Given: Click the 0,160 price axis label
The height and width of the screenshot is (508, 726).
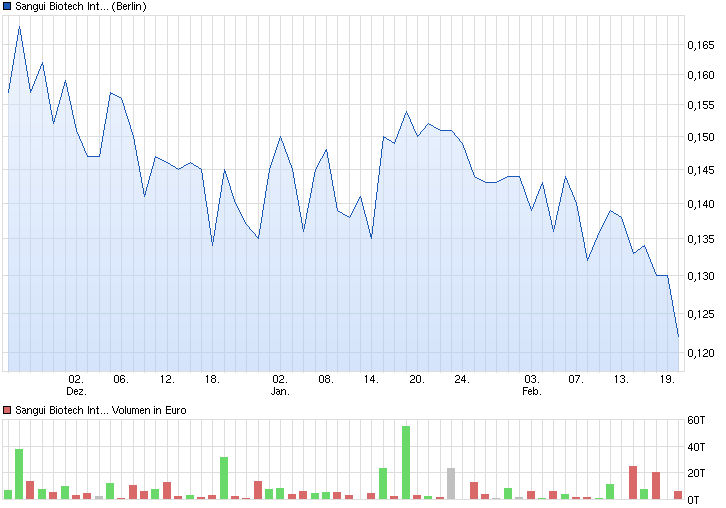Looking at the screenshot, I should coord(701,75).
